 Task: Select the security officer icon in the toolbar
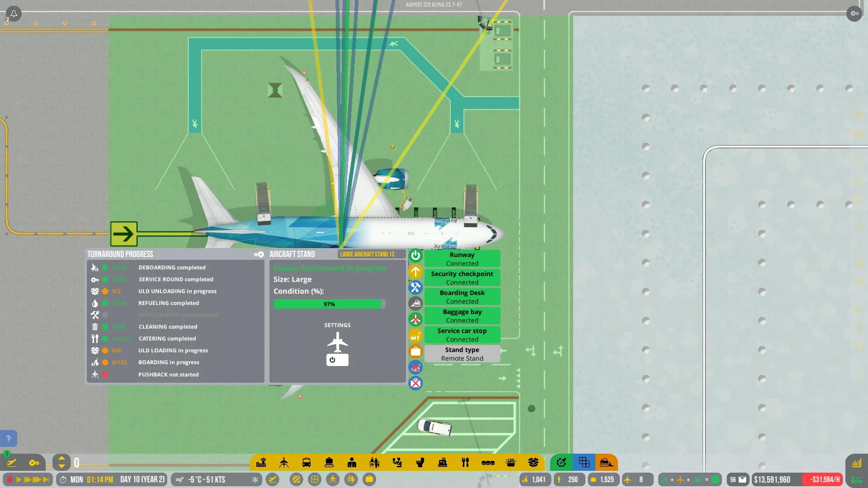[x=397, y=462]
